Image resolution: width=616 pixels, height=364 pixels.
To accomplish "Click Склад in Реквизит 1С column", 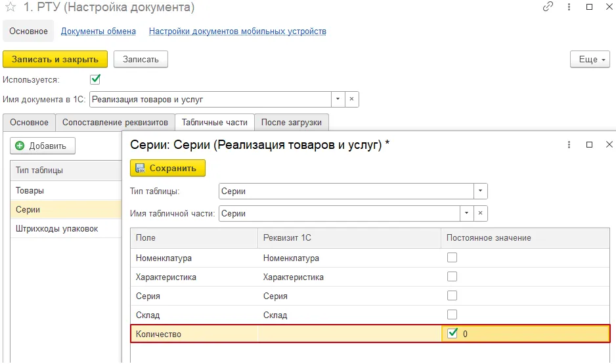I will (349, 315).
